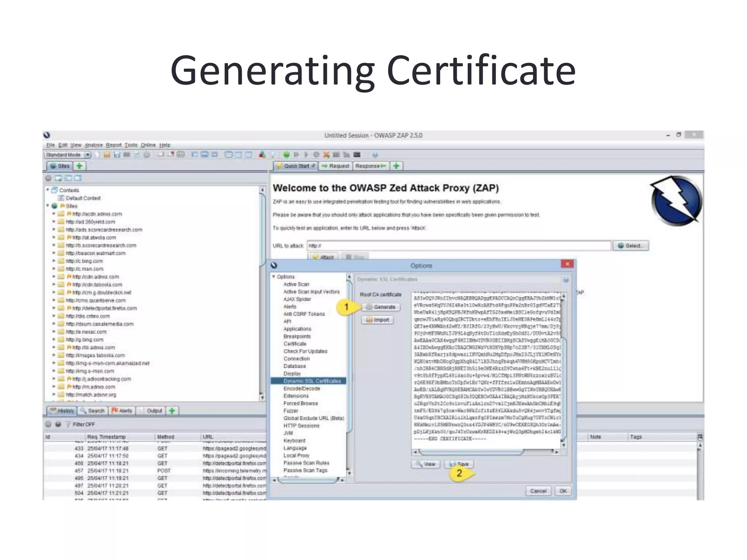This screenshot has width=747, height=560.
Task: Collapse the Sites tree node
Action: [x=48, y=206]
